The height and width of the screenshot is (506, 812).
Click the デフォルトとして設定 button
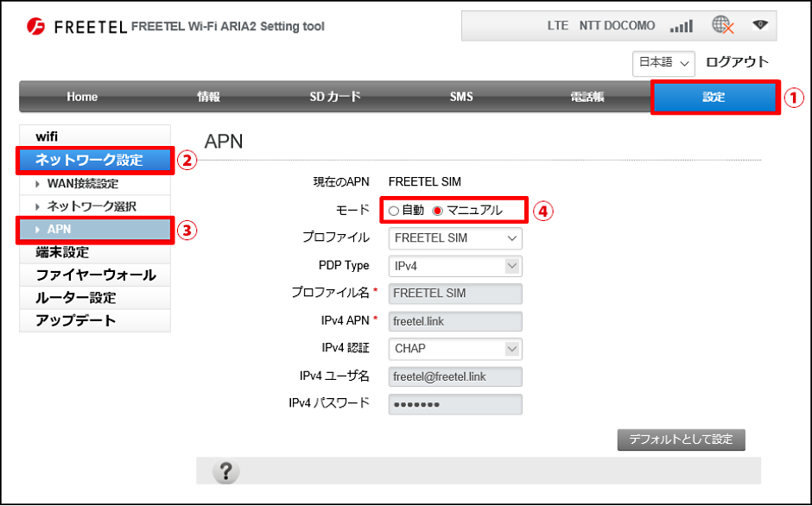point(681,440)
